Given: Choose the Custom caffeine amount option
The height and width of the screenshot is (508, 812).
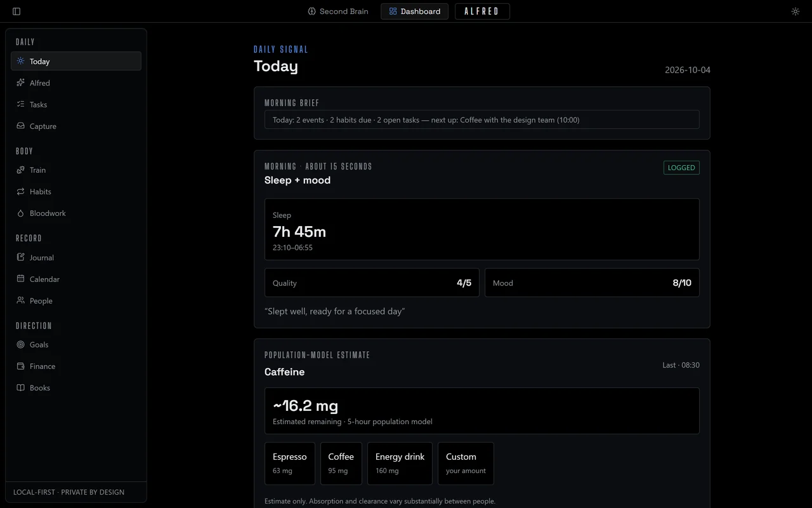Looking at the screenshot, I should [x=466, y=464].
